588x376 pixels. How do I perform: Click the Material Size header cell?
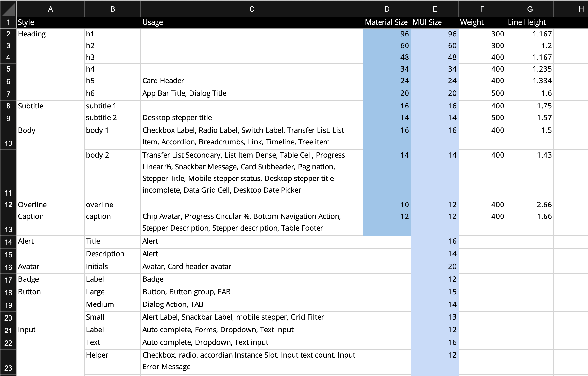387,22
